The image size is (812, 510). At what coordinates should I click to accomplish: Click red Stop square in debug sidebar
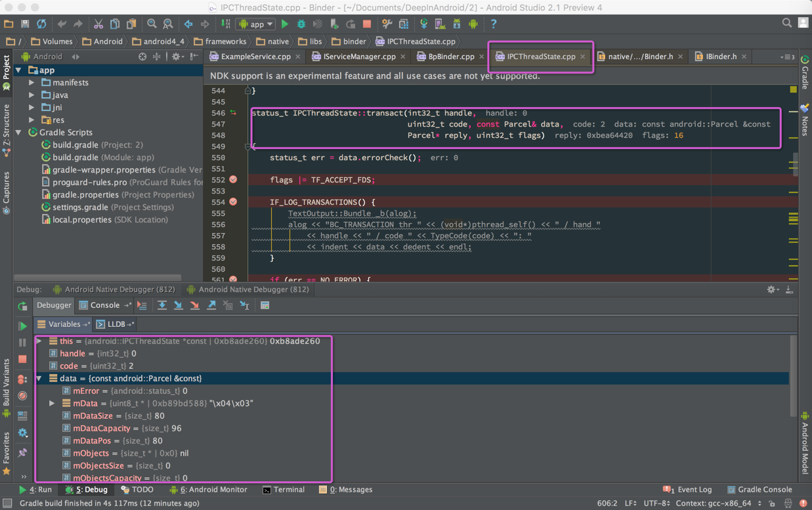click(22, 360)
